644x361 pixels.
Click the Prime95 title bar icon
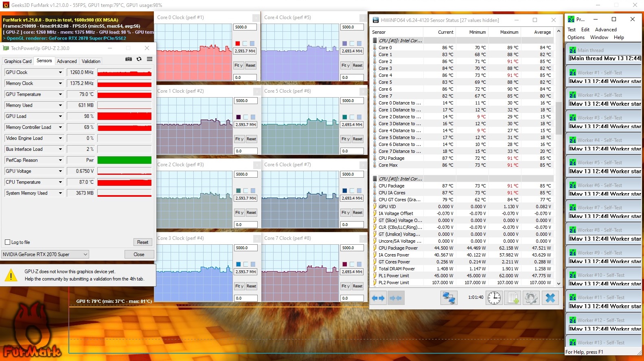click(x=571, y=19)
